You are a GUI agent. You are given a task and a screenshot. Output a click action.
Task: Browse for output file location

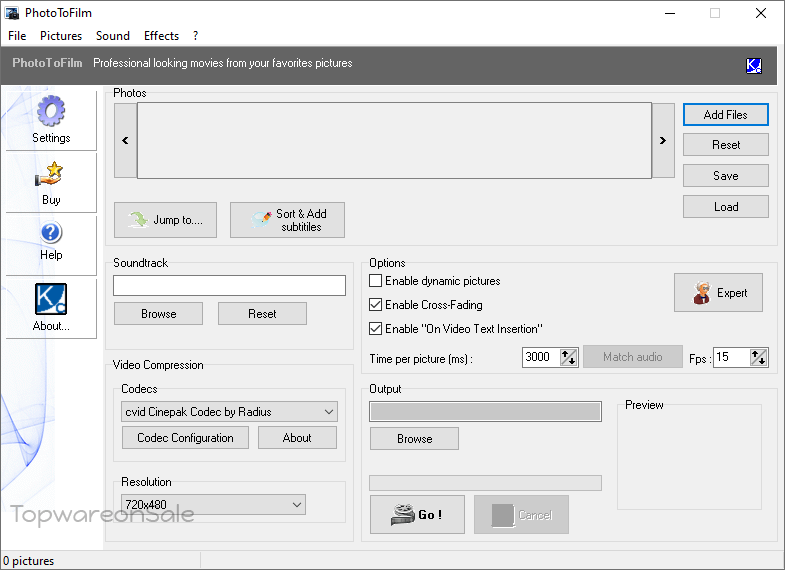pos(414,439)
